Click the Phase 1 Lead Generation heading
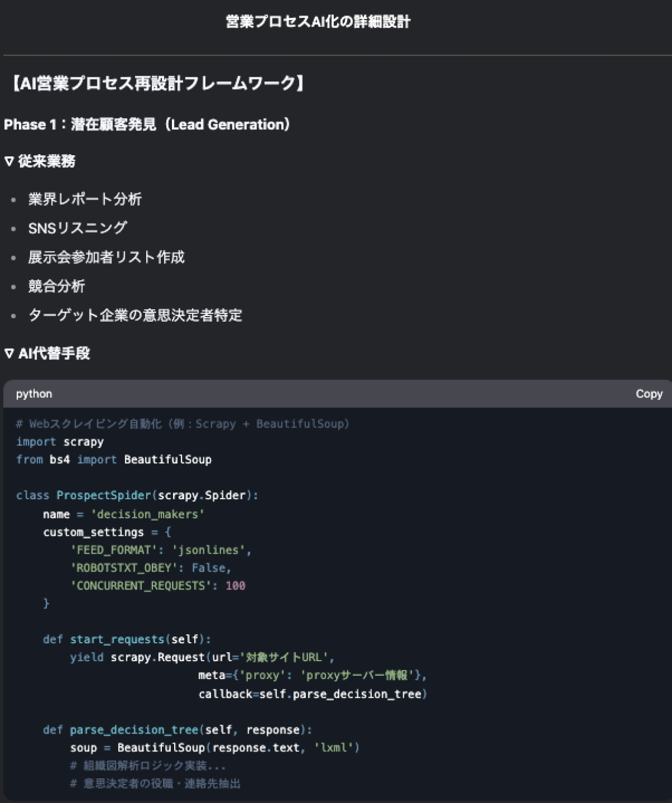Viewport: 672px width, 803px height. coord(147,124)
